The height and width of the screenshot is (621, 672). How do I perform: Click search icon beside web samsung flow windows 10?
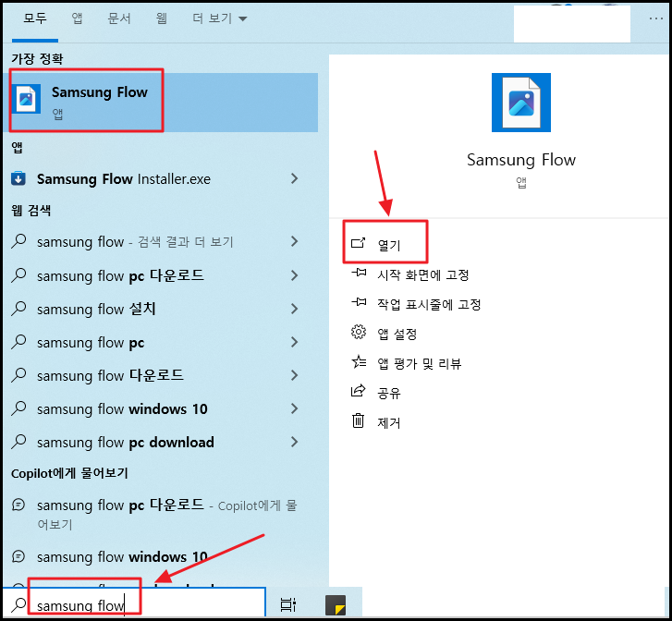[x=18, y=408]
